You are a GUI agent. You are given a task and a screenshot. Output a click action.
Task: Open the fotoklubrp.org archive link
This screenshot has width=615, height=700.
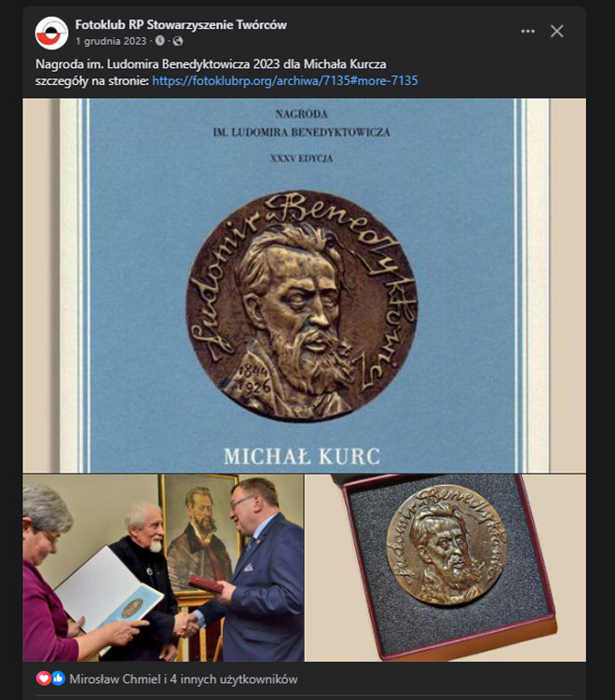point(285,81)
